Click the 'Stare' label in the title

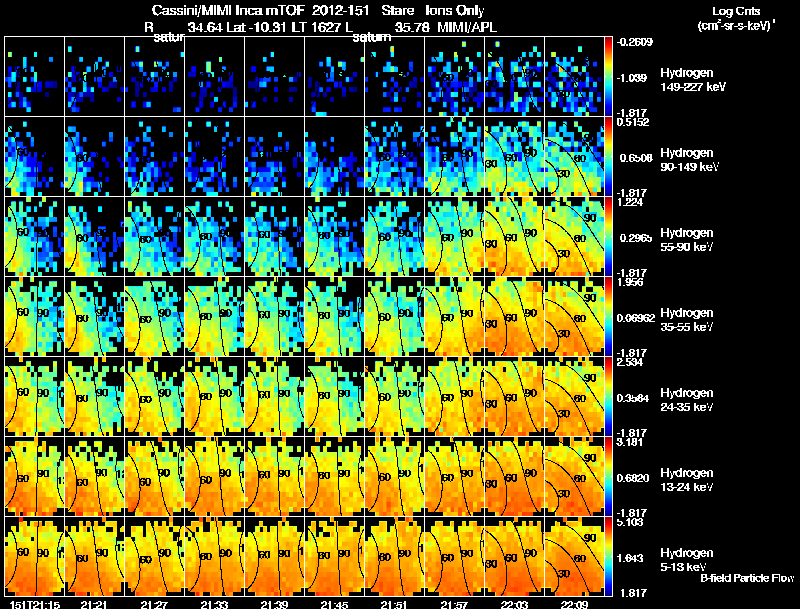point(397,10)
